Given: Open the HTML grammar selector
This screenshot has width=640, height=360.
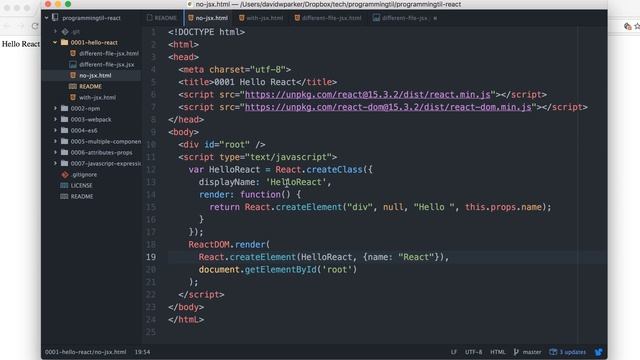Looking at the screenshot, I should pyautogui.click(x=498, y=352).
